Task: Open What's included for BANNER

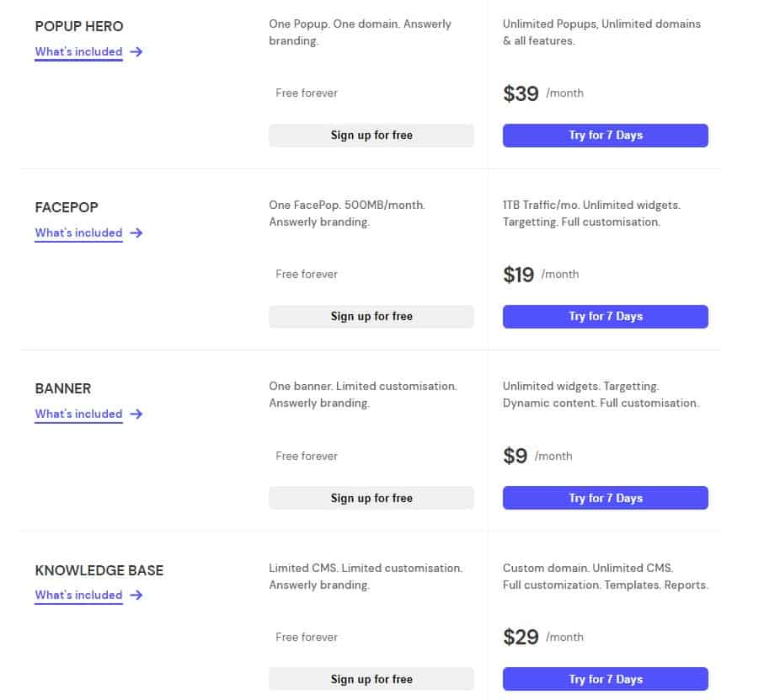Action: coord(77,414)
